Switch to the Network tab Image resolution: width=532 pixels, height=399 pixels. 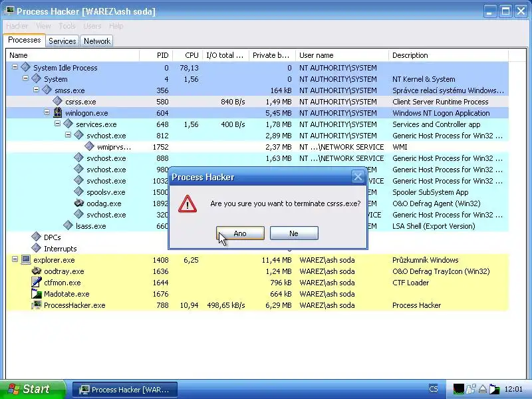(x=97, y=41)
